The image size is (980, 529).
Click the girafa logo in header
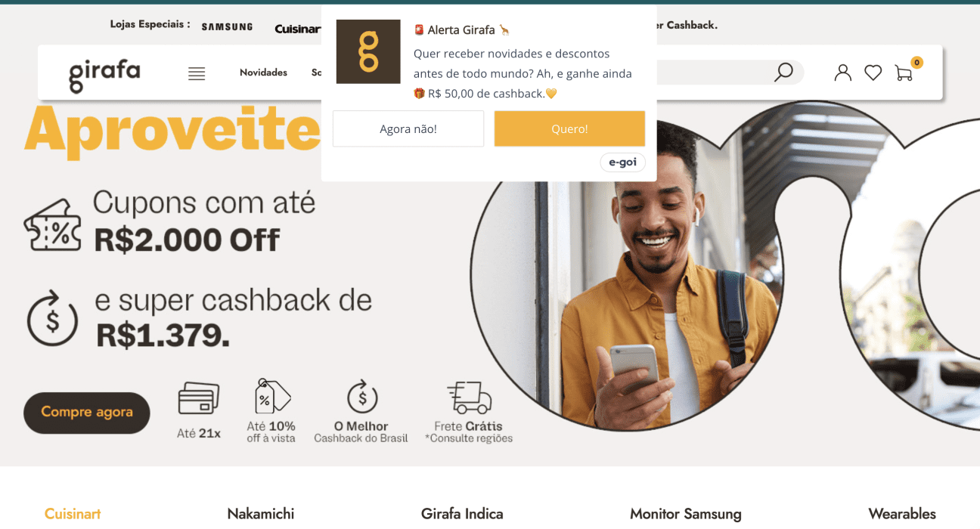click(x=104, y=75)
